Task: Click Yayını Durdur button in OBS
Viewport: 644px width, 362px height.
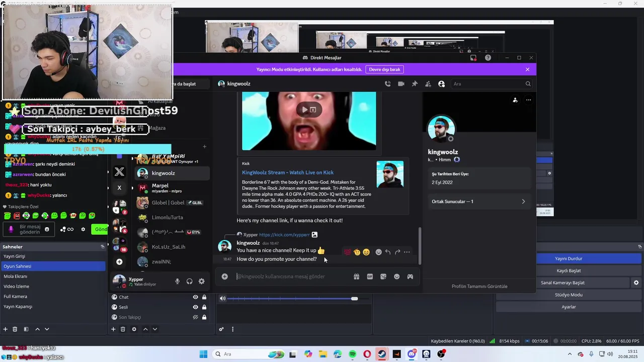Action: pos(569,258)
